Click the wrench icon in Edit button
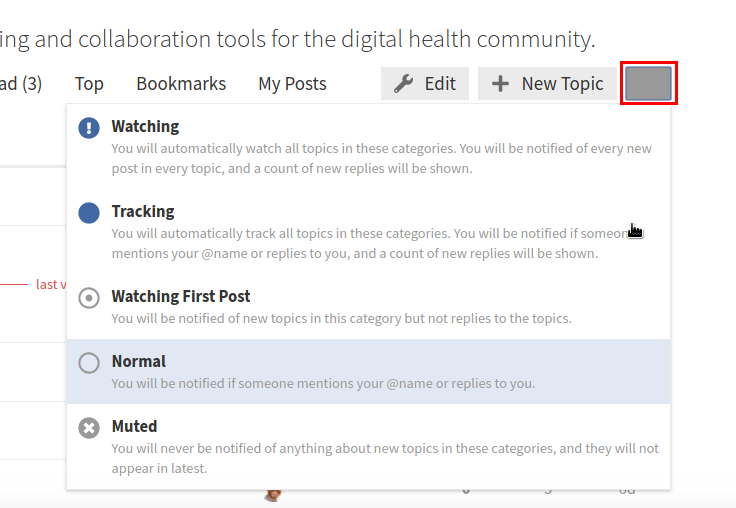This screenshot has height=508, width=736. click(403, 84)
